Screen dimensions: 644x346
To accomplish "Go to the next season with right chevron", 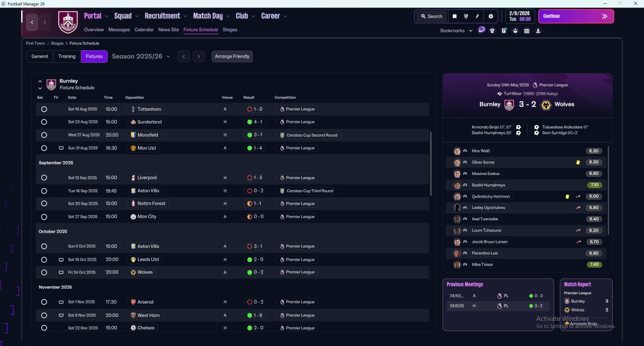I will 199,56.
